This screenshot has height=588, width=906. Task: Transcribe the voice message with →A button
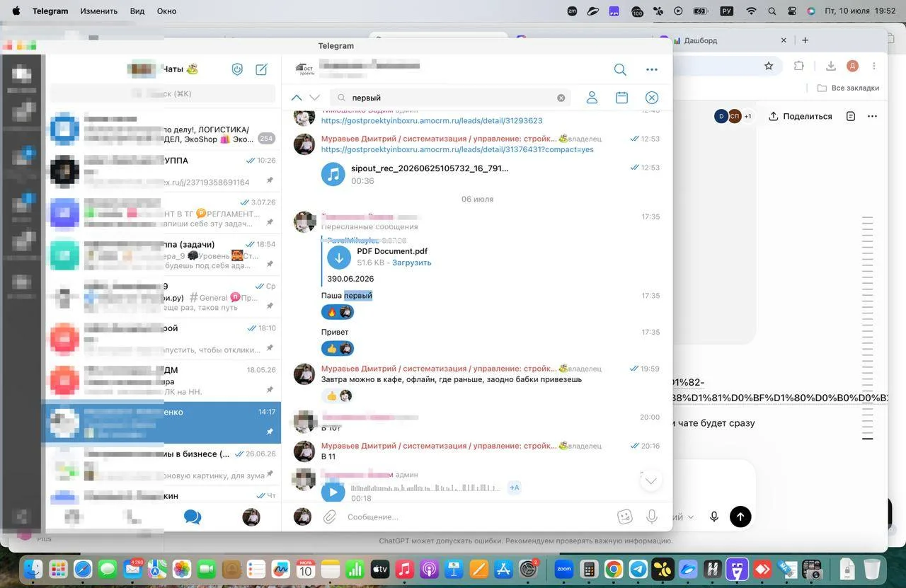[515, 488]
